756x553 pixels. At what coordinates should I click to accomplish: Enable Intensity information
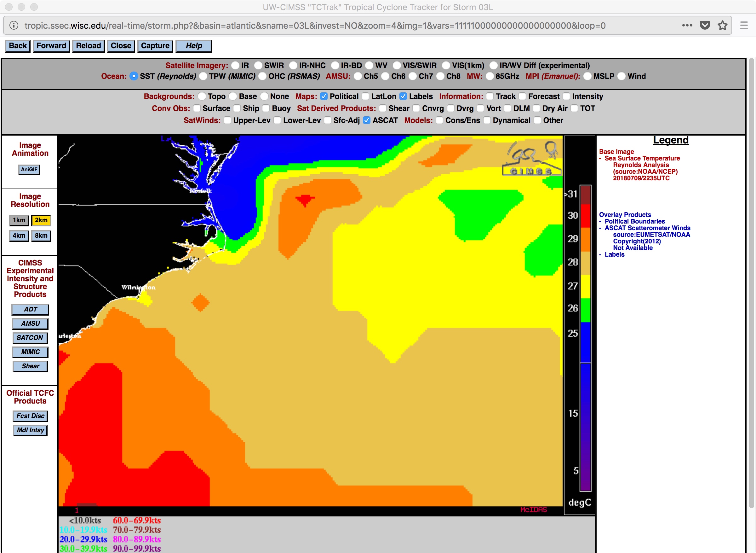566,96
